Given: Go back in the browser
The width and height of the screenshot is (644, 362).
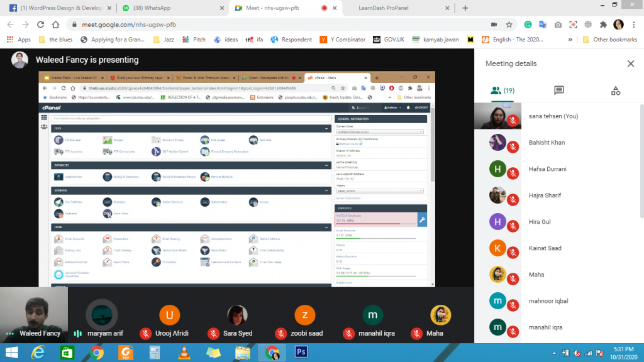Looking at the screenshot, I should 10,25.
